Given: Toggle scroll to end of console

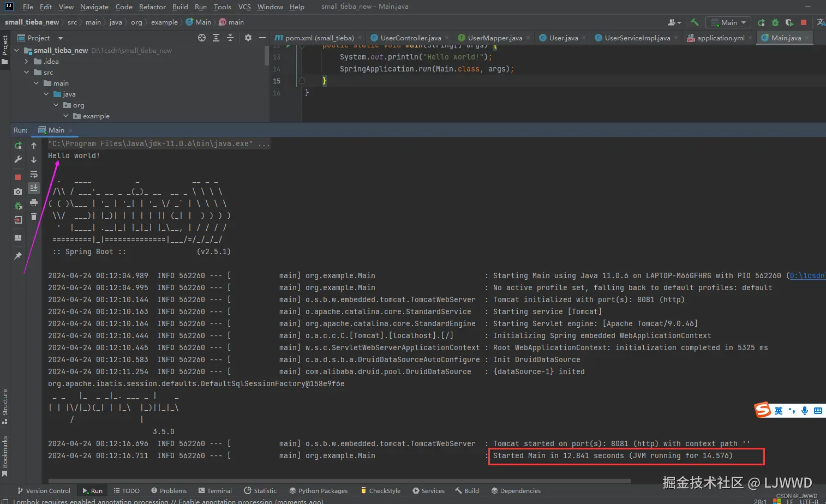Looking at the screenshot, I should tap(34, 188).
